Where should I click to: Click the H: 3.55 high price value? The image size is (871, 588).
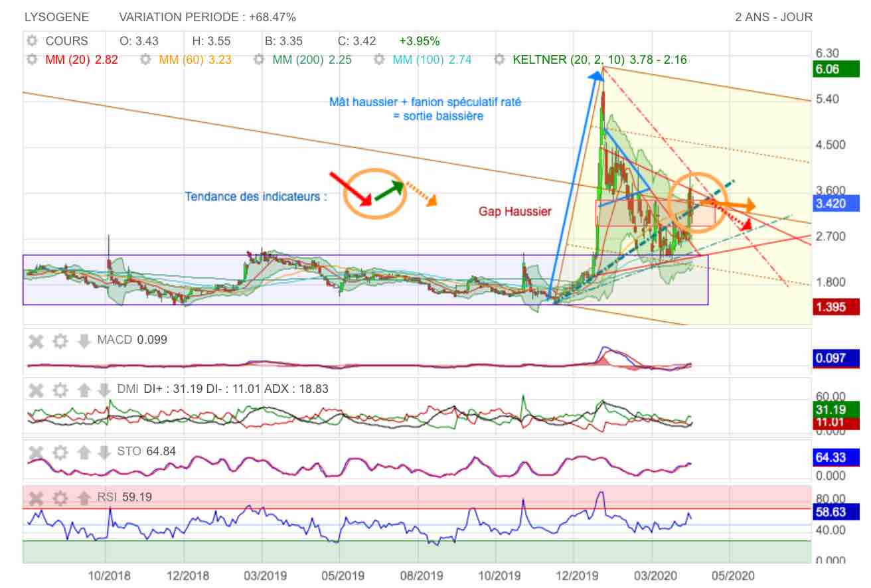[211, 41]
